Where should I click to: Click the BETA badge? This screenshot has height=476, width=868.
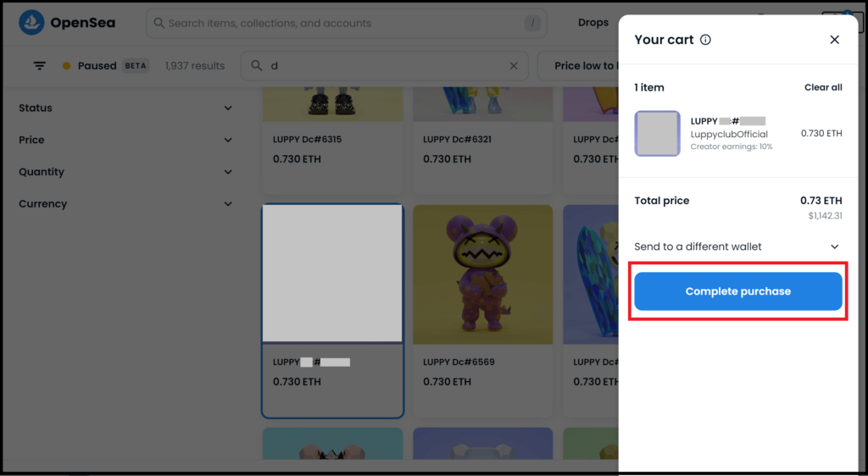tap(136, 66)
